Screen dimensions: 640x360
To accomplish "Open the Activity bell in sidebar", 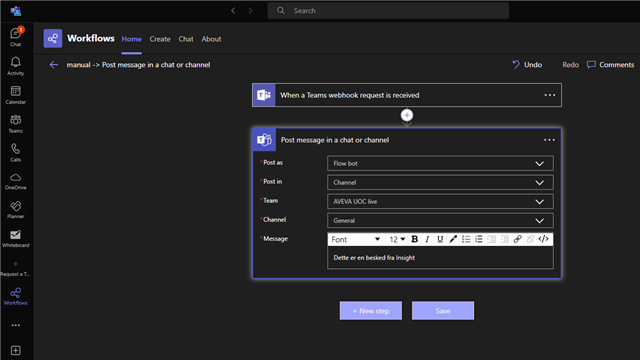I will [x=16, y=66].
